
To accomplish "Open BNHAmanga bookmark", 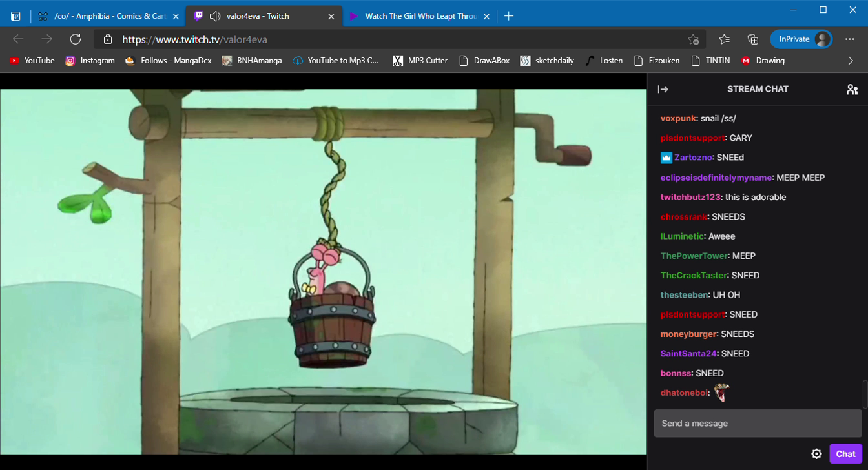I will click(x=251, y=61).
